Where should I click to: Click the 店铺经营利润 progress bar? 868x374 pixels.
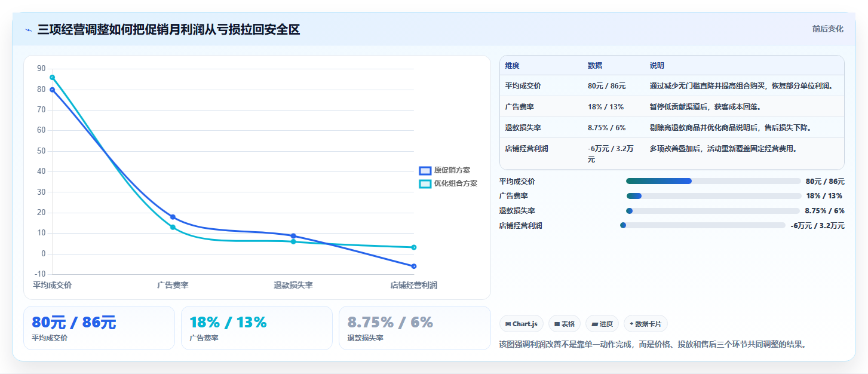pyautogui.click(x=703, y=225)
